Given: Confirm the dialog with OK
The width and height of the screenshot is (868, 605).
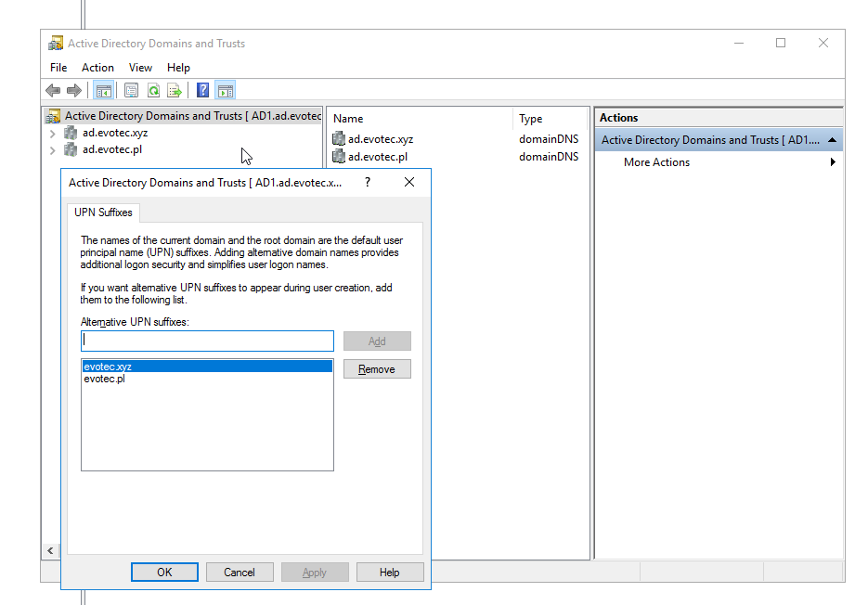Looking at the screenshot, I should coord(164,573).
